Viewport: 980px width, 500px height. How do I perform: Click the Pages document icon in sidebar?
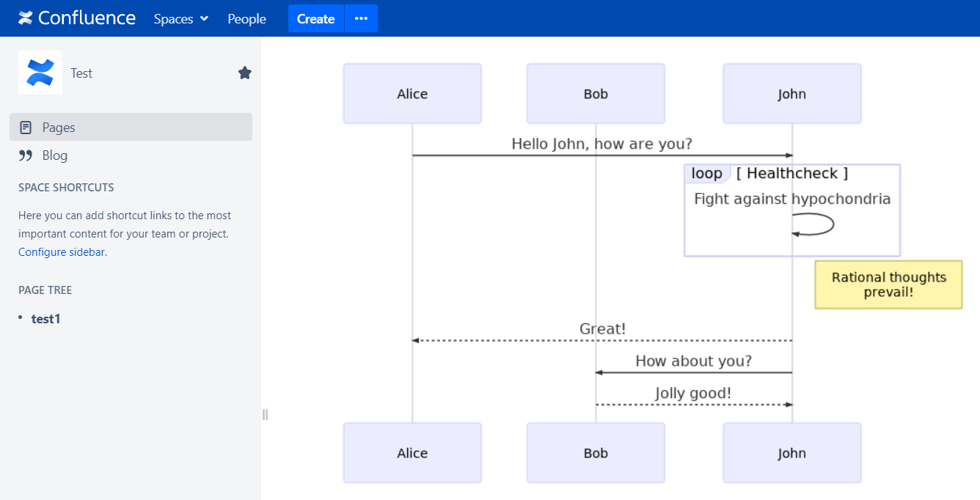point(26,128)
